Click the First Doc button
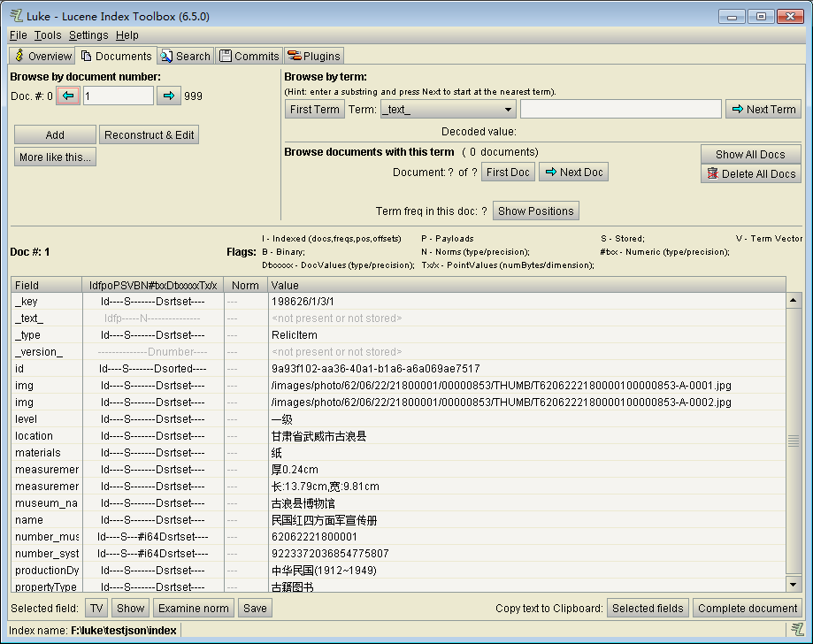The height and width of the screenshot is (644, 813). 508,172
